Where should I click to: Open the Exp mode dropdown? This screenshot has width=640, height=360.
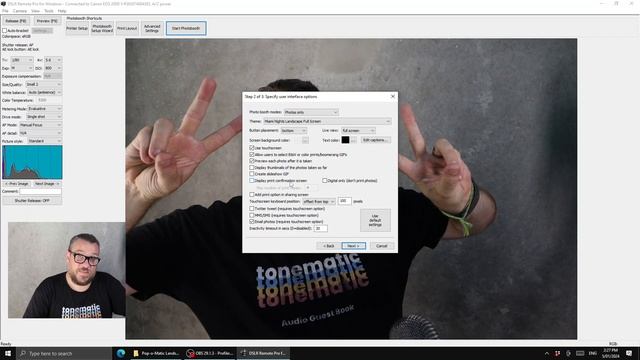coord(22,68)
